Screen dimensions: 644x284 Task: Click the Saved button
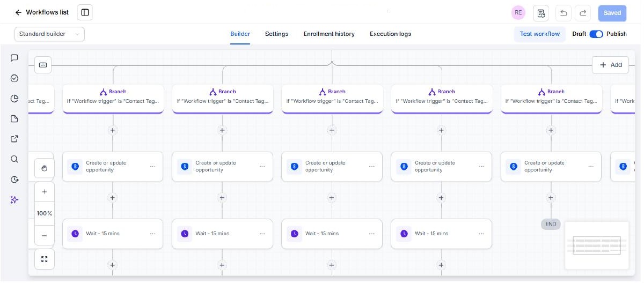[x=612, y=13]
